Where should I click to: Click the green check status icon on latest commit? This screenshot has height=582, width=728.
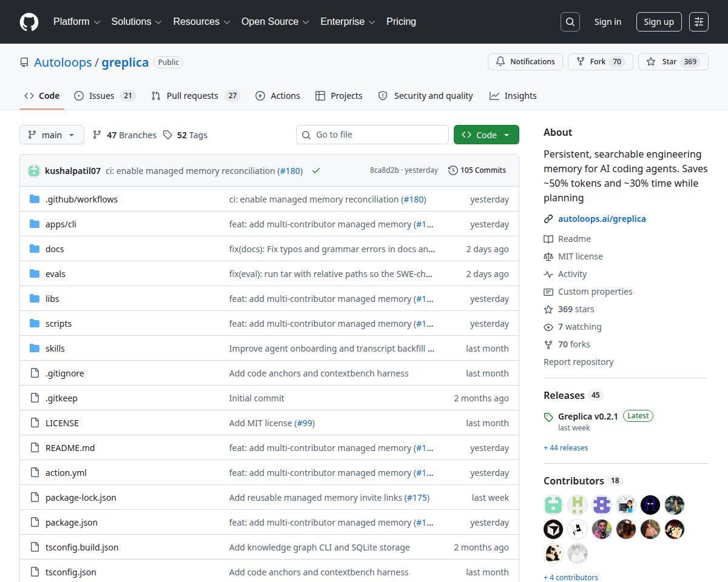pos(316,171)
